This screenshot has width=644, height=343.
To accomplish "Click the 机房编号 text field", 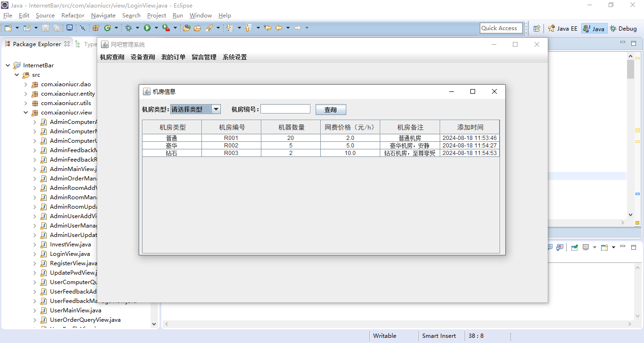I will click(285, 109).
